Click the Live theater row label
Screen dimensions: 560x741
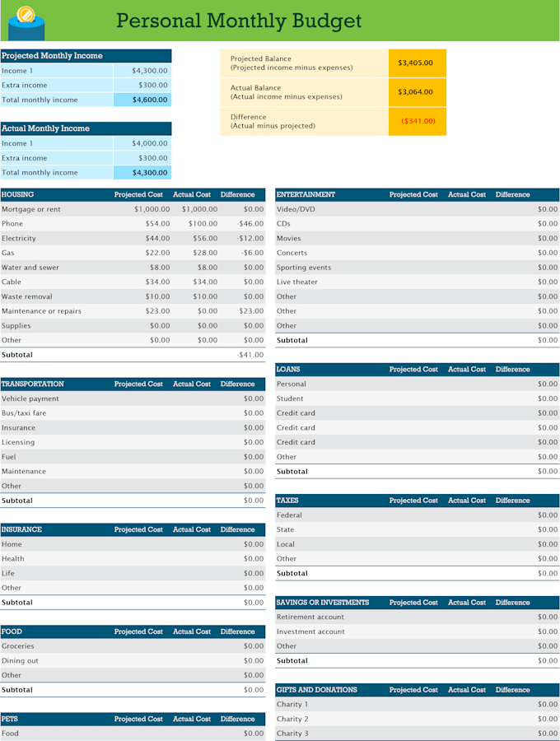297,282
